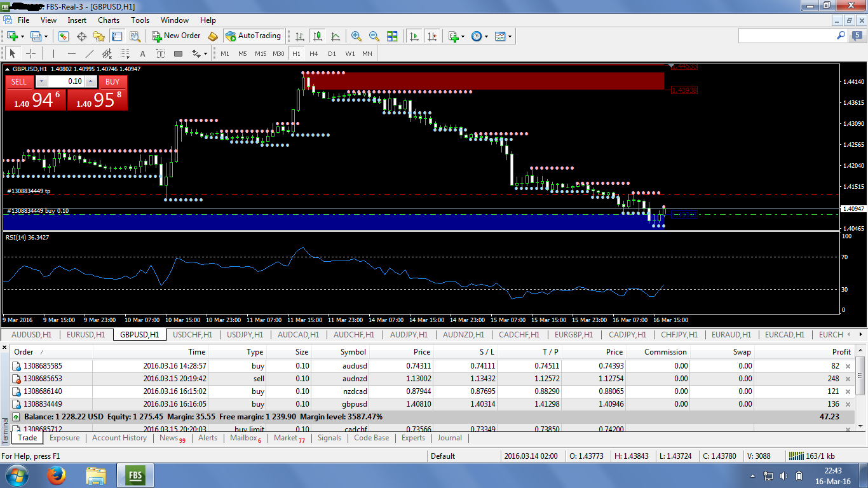Toggle Candlesticks chart mode

click(x=318, y=36)
